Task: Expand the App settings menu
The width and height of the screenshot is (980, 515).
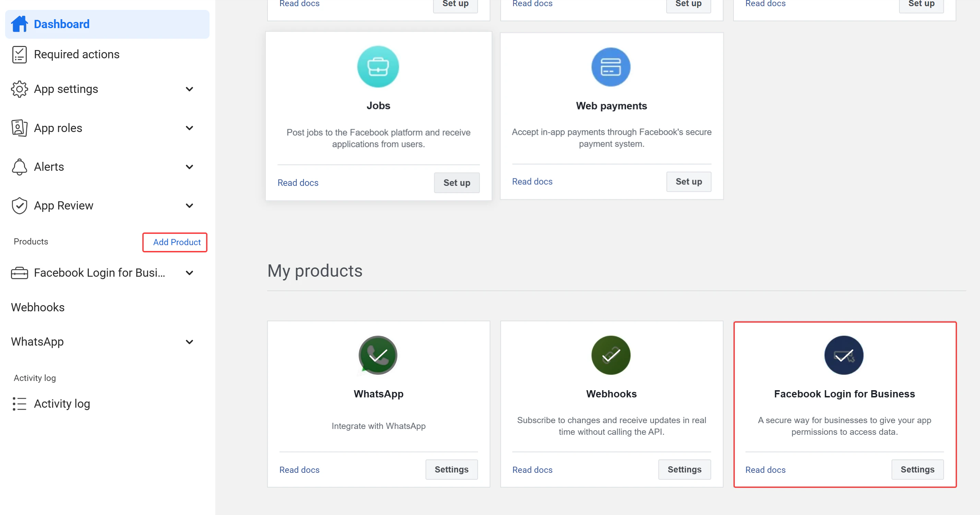Action: click(190, 89)
